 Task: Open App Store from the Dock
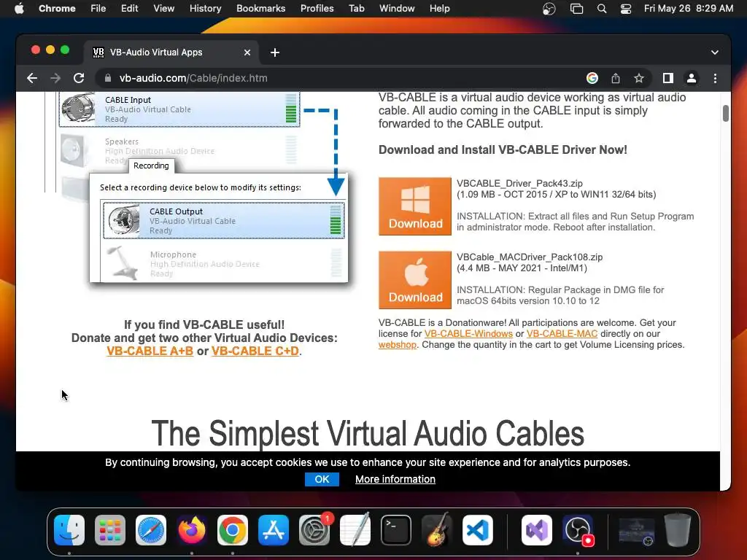click(x=274, y=530)
